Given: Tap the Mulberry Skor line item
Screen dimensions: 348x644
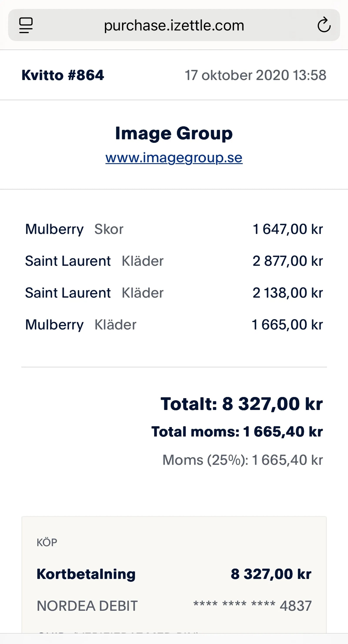Looking at the screenshot, I should (174, 229).
